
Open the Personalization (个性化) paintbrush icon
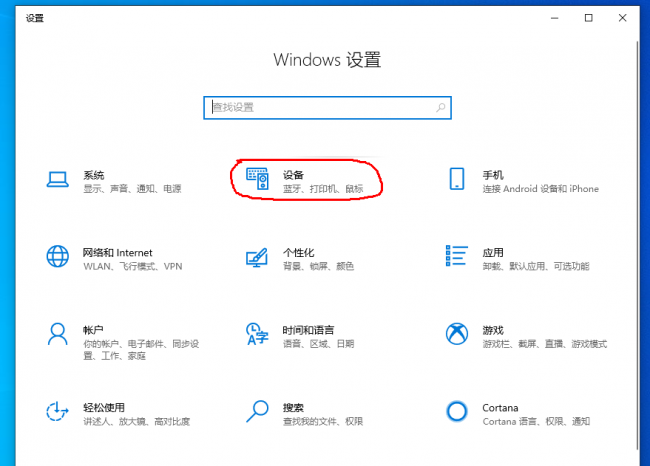pos(257,257)
